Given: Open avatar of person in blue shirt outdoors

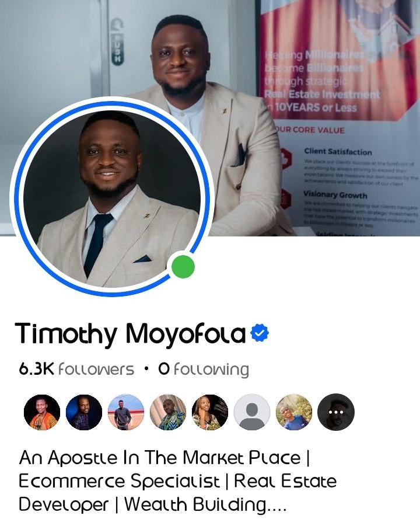Looking at the screenshot, I should pyautogui.click(x=294, y=412).
